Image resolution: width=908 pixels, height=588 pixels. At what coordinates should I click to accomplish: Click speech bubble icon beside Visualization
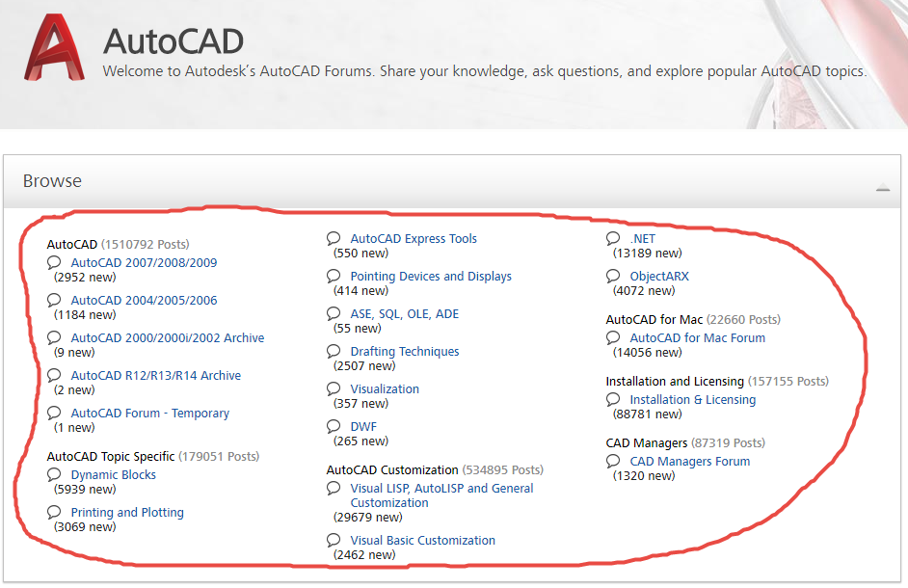(333, 389)
